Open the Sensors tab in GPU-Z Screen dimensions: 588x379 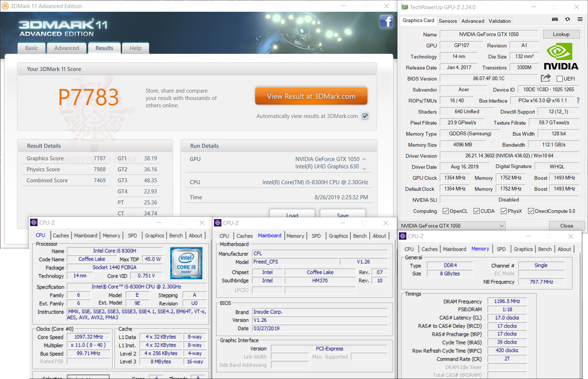pos(448,21)
